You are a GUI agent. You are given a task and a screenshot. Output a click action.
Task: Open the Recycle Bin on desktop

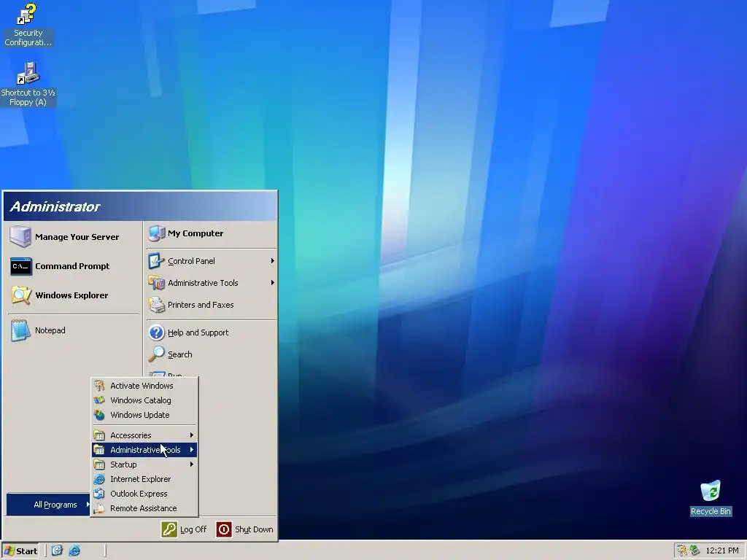711,498
